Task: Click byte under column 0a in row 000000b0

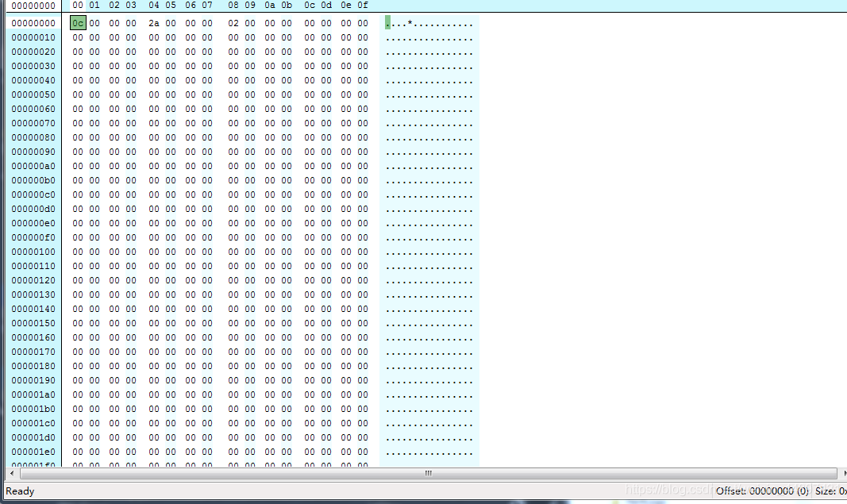Action: (270, 180)
